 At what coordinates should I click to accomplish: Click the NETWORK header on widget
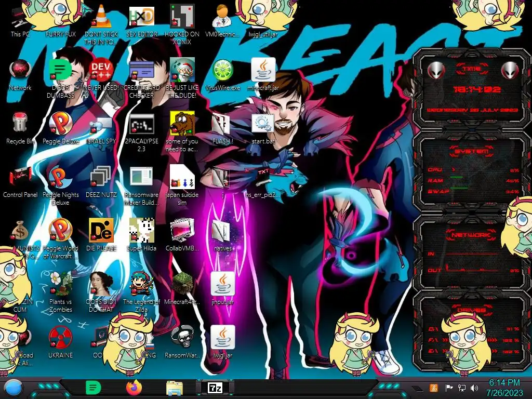[x=472, y=235]
